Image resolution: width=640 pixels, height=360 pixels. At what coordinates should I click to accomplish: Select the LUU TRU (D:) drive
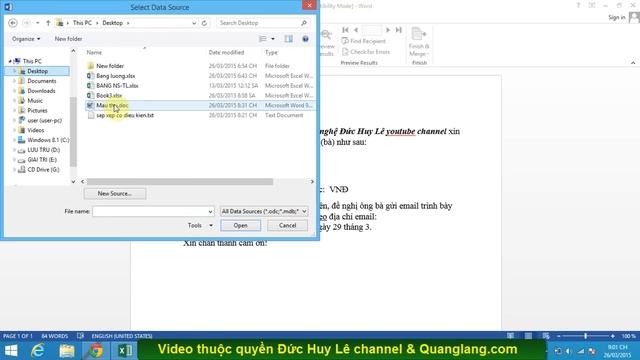[40, 150]
